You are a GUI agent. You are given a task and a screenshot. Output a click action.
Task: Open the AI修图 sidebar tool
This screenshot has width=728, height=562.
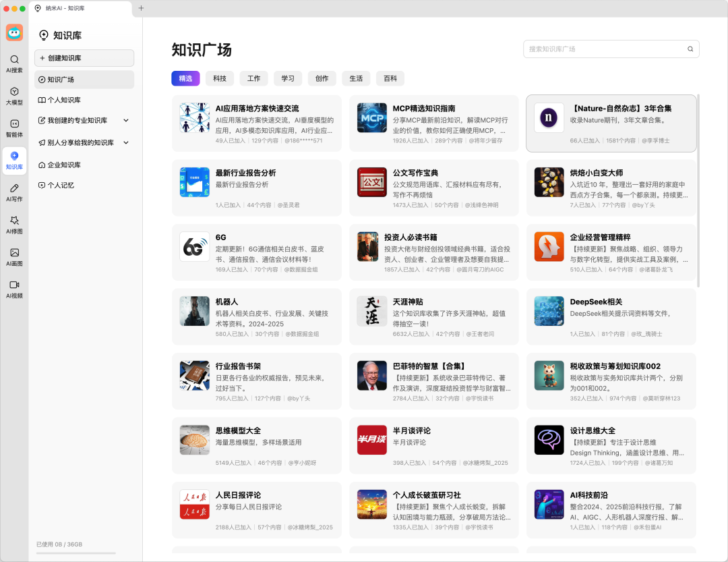coord(14,225)
